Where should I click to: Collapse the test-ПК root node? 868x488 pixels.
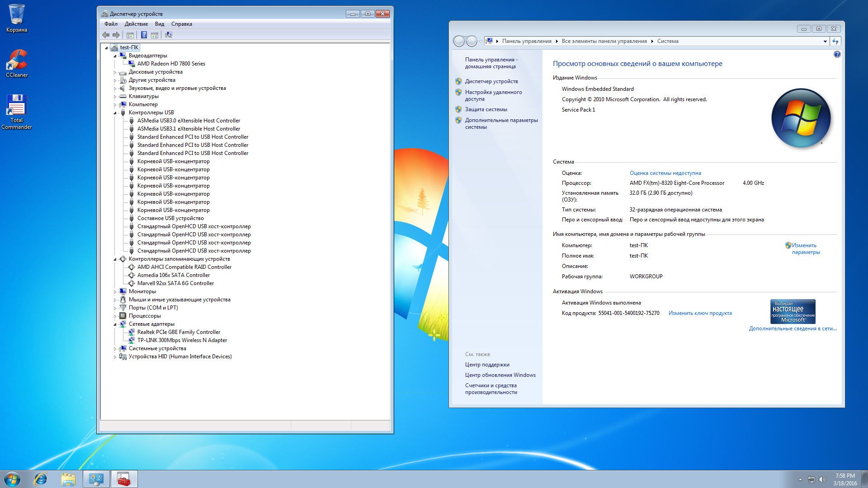pos(107,48)
